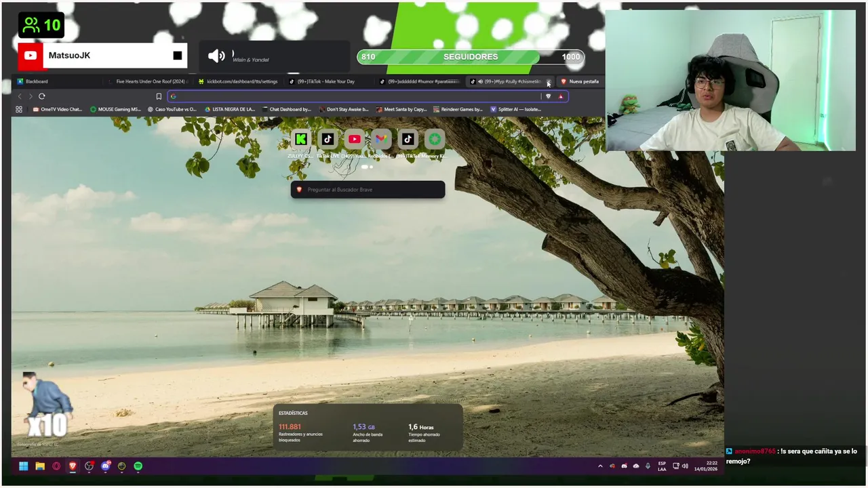
Task: Focus the Preguntar al Buscador Brave search box
Action: click(368, 190)
